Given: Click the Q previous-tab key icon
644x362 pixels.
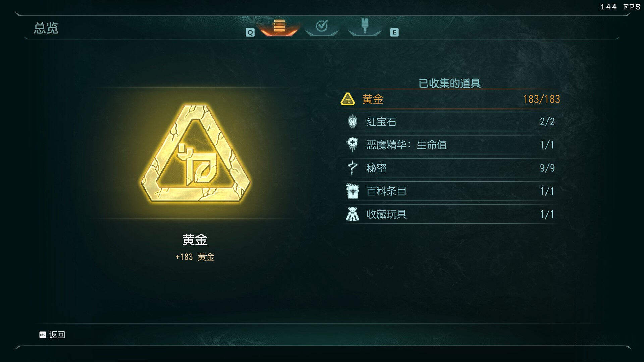Looking at the screenshot, I should [x=250, y=33].
